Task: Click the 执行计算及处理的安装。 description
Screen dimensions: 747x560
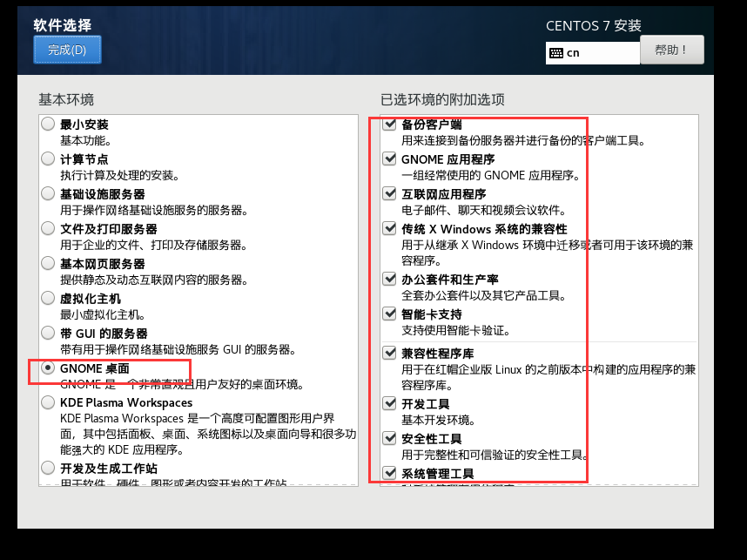Action: 120,175
